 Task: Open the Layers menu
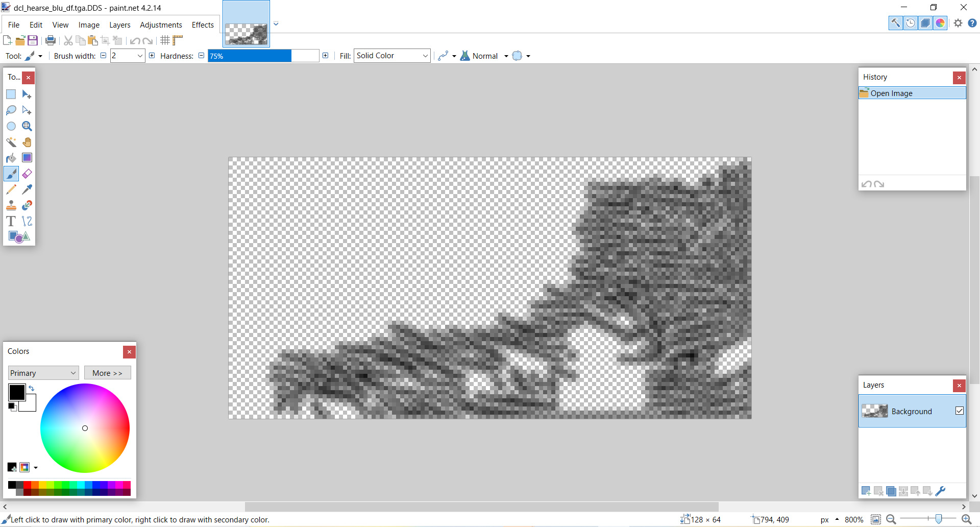pyautogui.click(x=120, y=25)
